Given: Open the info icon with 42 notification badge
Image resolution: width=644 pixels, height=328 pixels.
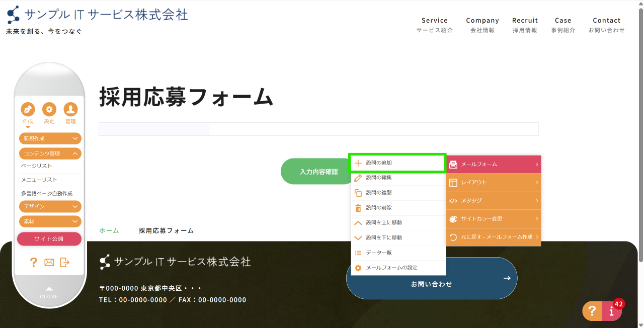Looking at the screenshot, I should coord(611,311).
